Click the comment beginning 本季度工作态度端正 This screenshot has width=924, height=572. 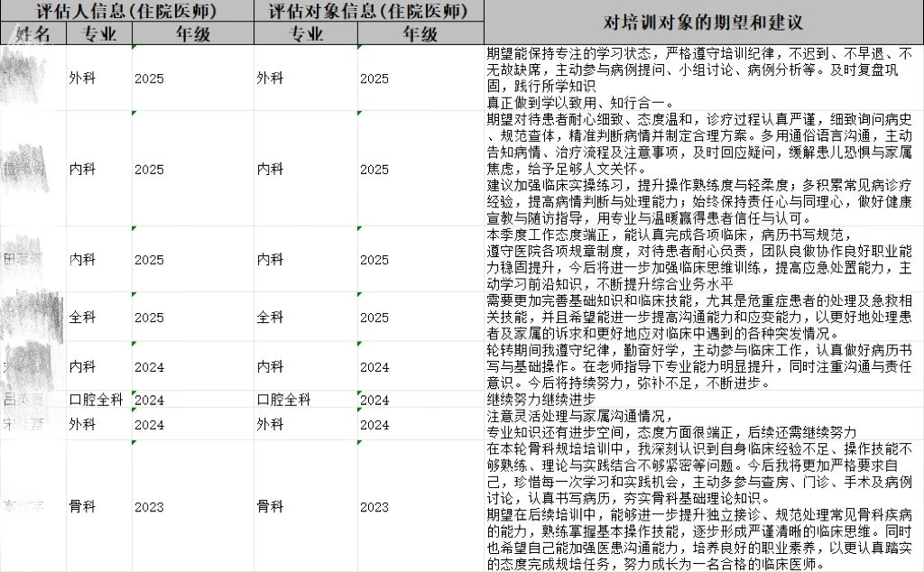click(703, 259)
